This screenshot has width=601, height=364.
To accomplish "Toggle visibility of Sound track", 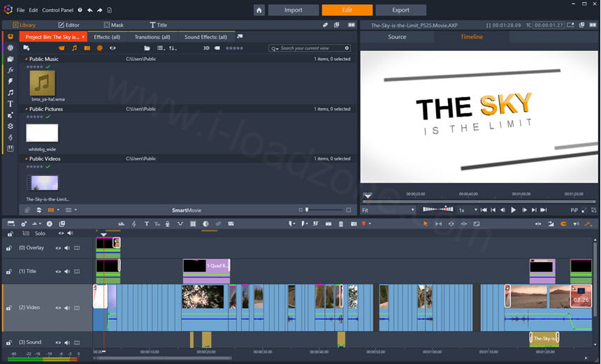I will [58, 342].
